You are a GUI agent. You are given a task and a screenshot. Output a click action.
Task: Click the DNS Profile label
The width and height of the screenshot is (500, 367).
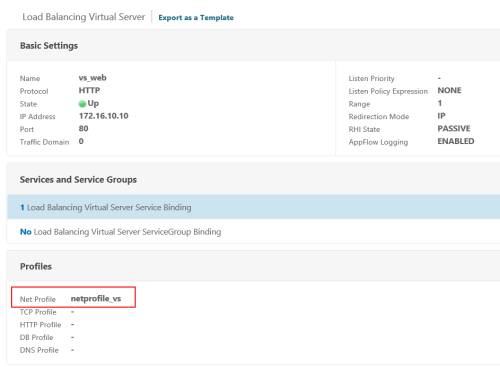click(39, 350)
